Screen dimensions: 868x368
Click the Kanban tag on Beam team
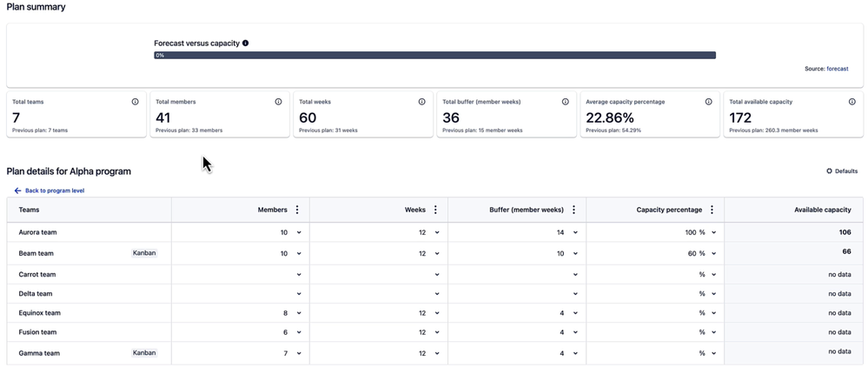click(x=144, y=252)
